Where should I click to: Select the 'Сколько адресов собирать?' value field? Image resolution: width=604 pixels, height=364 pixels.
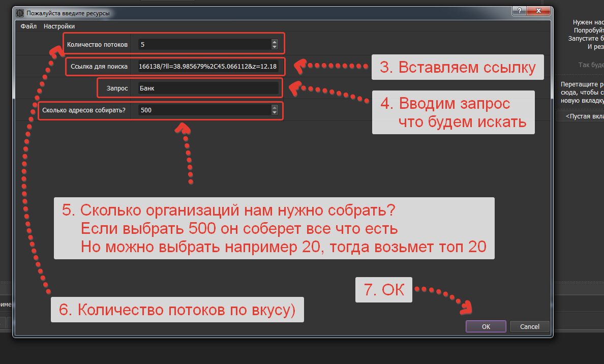tap(203, 110)
